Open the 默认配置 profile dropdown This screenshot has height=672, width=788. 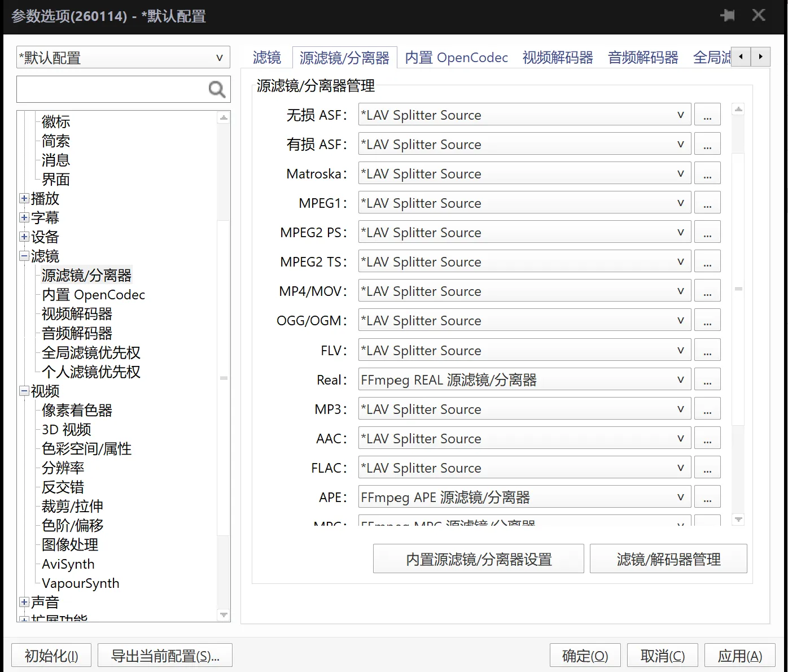(220, 57)
